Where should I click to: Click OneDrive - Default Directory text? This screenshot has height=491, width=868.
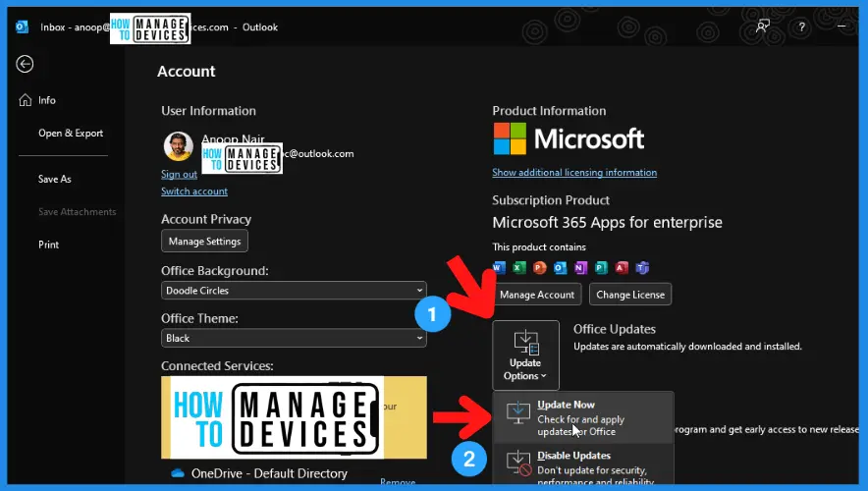[x=269, y=473]
